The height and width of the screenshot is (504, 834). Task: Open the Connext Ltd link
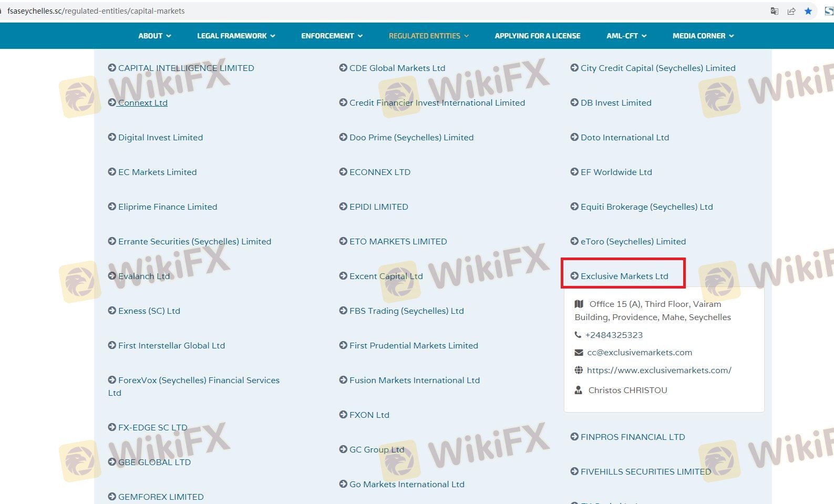click(x=142, y=103)
